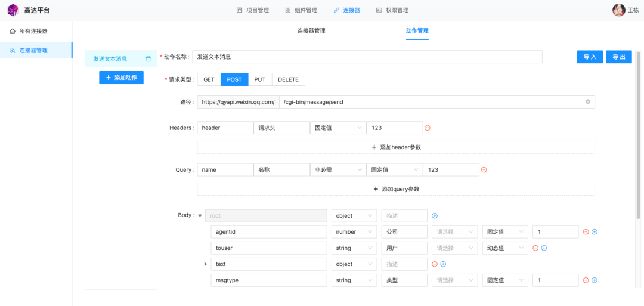Screen dimensions: 644x306
Task: Click the 导入 button
Action: click(x=590, y=57)
